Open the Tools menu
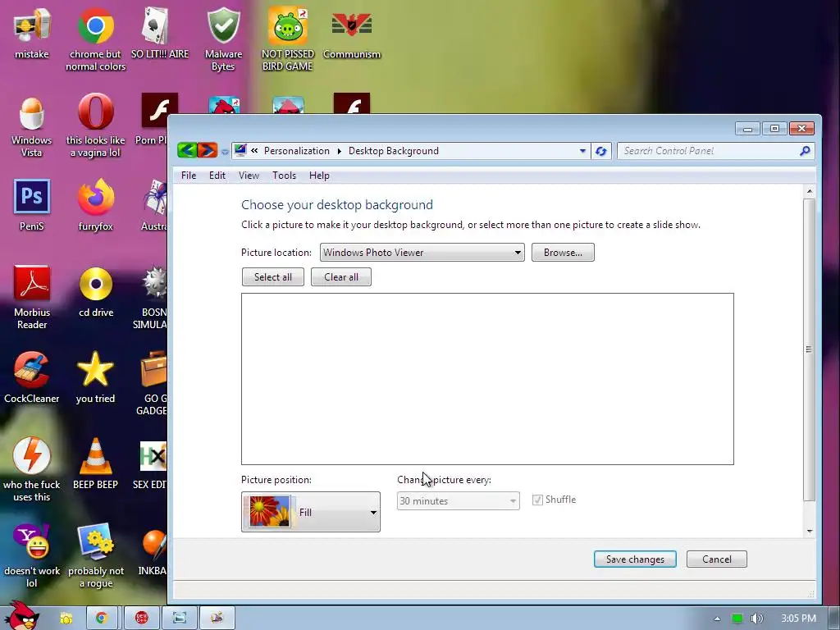 284,176
